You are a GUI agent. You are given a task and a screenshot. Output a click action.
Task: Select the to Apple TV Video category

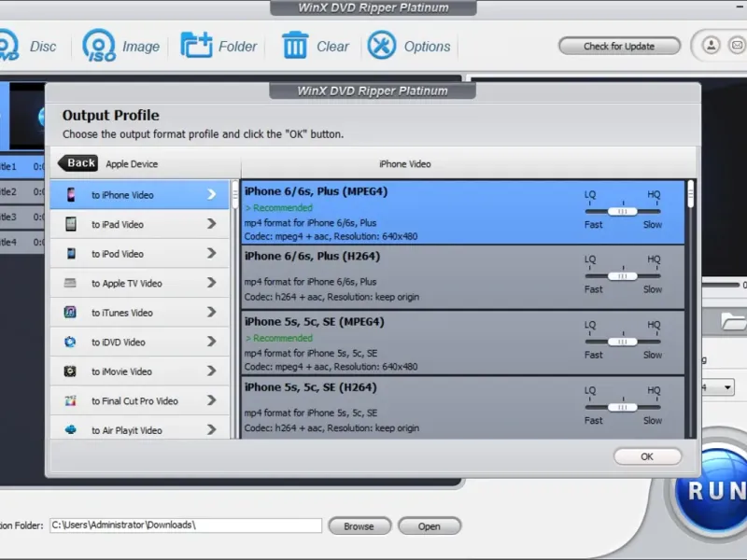pos(139,284)
